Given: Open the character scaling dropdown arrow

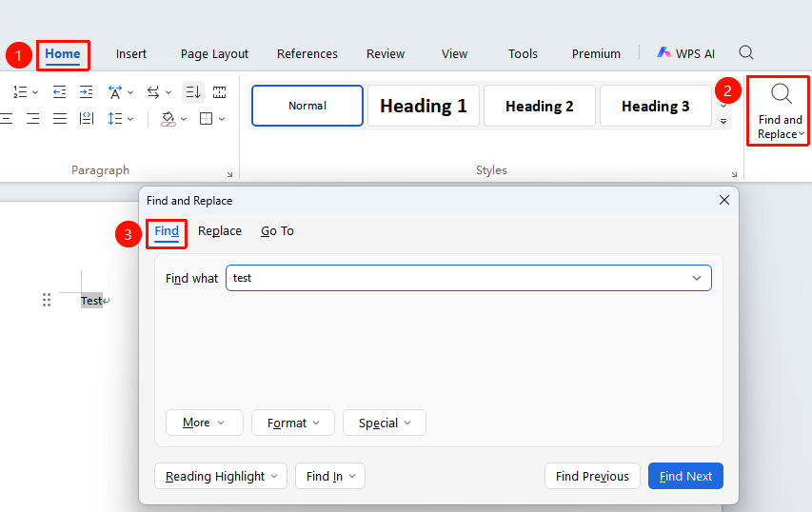Looking at the screenshot, I should click(x=130, y=92).
